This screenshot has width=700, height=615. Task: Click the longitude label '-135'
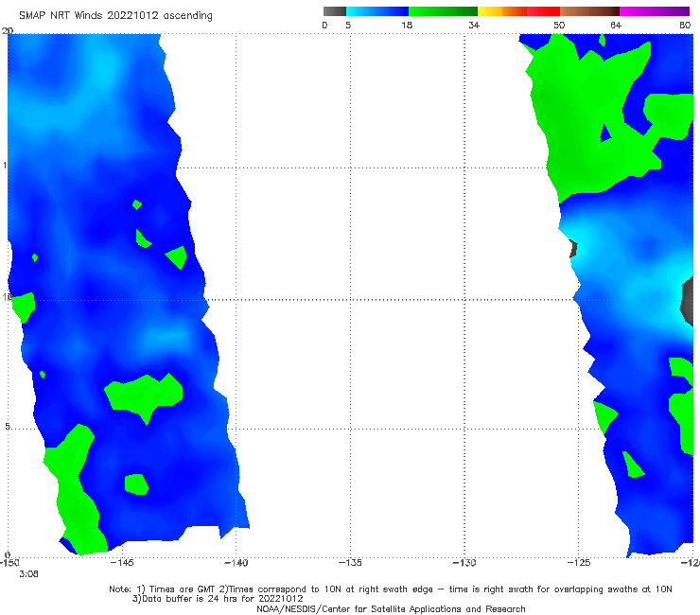tap(350, 563)
